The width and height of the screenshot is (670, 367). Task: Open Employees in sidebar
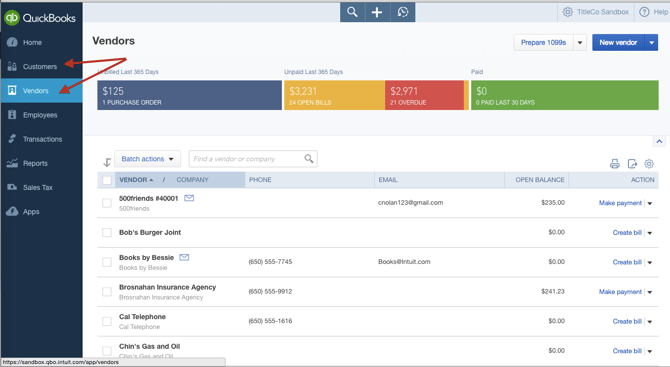tap(40, 115)
